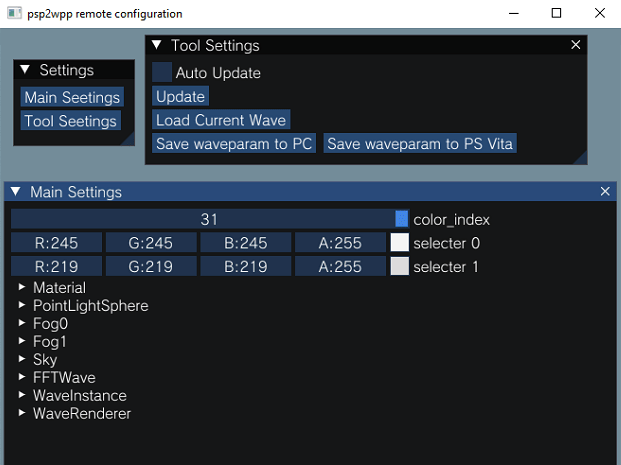Click Load Current Wave button
Image resolution: width=621 pixels, height=465 pixels.
(221, 120)
